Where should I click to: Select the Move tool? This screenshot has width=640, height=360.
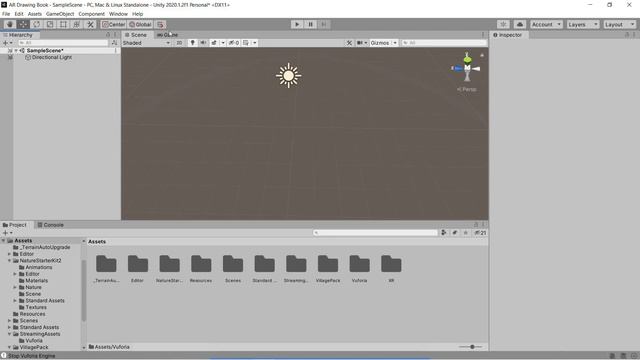[x=23, y=24]
